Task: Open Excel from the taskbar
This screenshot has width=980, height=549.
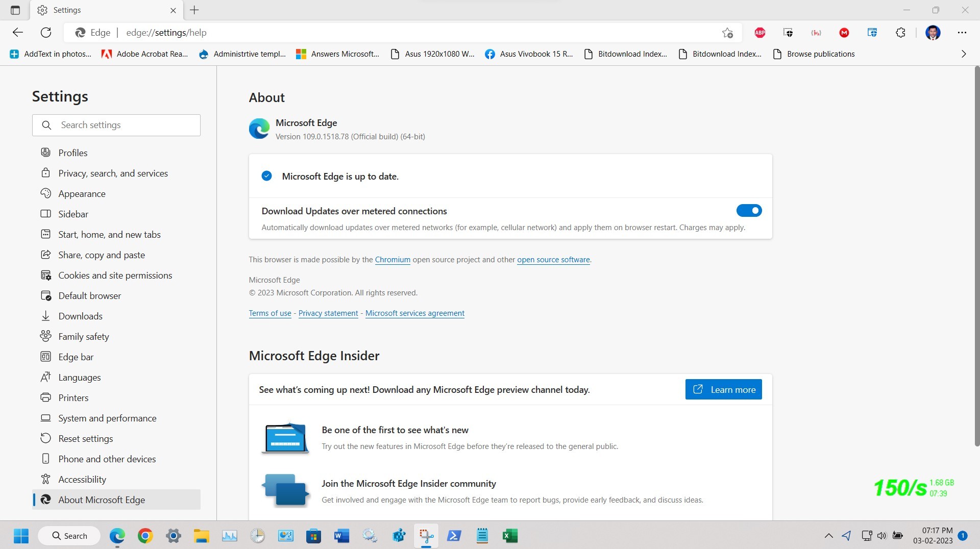Action: pyautogui.click(x=510, y=536)
